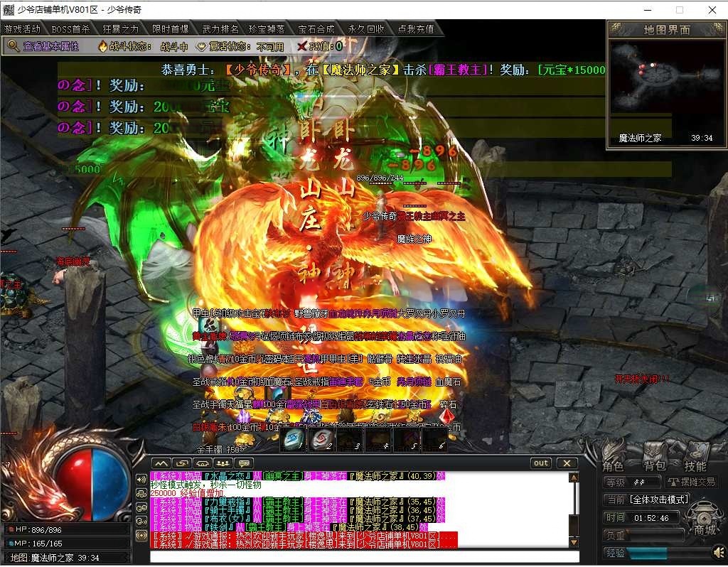
Task: Toggle the third chat channel filter icon
Action: pos(141,507)
